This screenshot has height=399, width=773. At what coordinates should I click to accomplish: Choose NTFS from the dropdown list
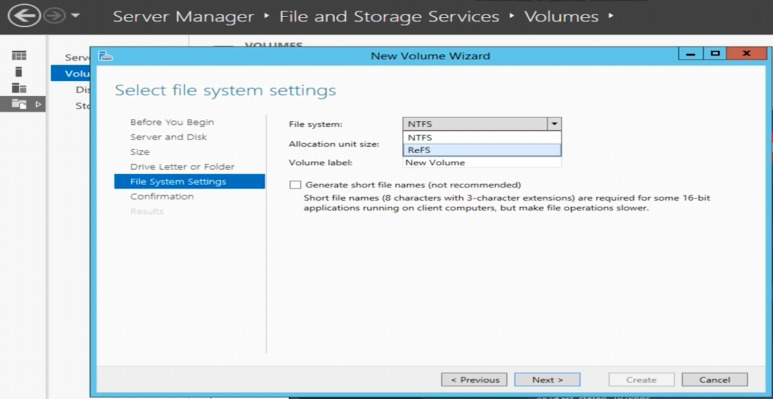click(x=482, y=138)
